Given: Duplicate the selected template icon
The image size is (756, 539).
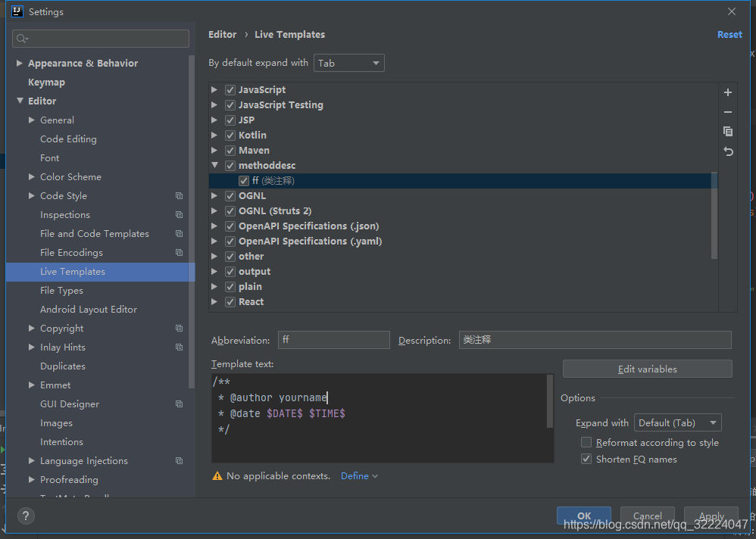Looking at the screenshot, I should click(x=728, y=132).
